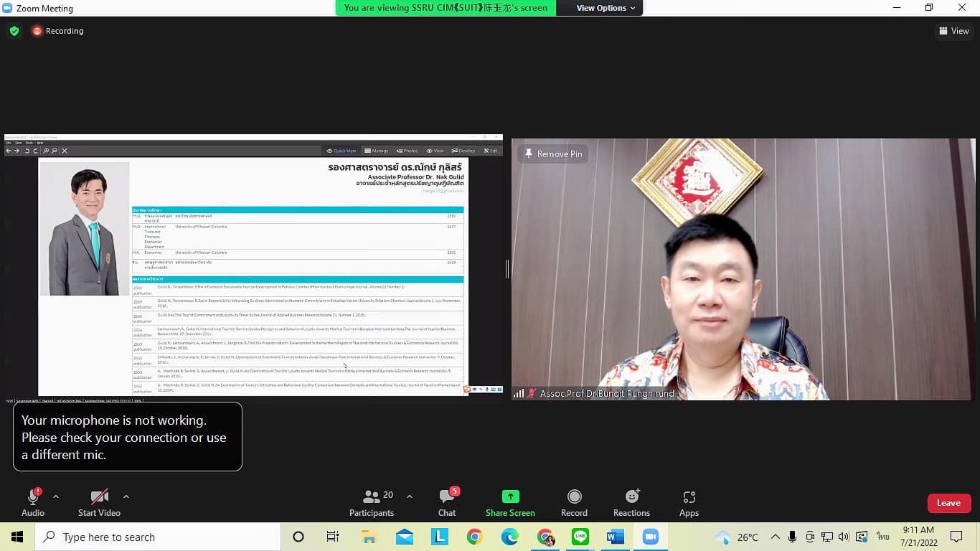
Task: Turn on camera with Start Video
Action: click(x=99, y=503)
